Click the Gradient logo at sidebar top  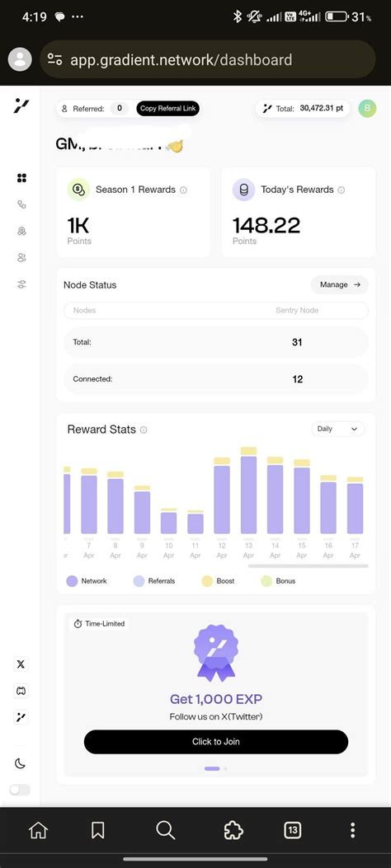(21, 106)
